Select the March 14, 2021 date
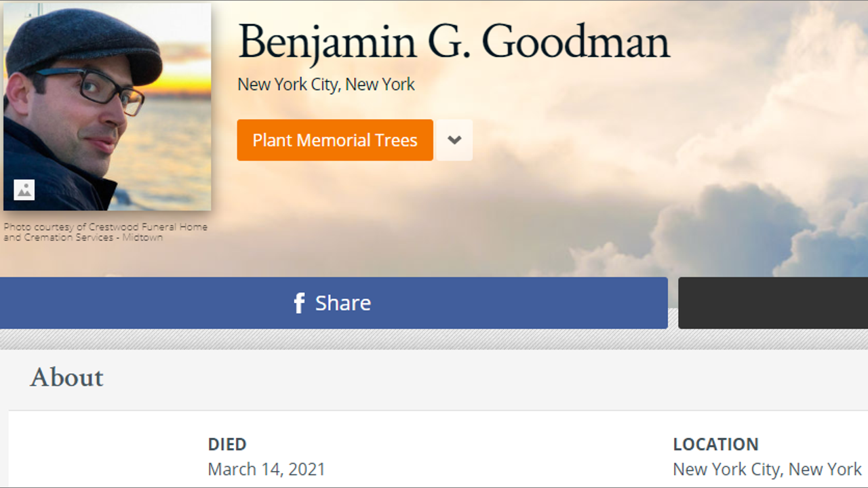868x488 pixels. (267, 469)
